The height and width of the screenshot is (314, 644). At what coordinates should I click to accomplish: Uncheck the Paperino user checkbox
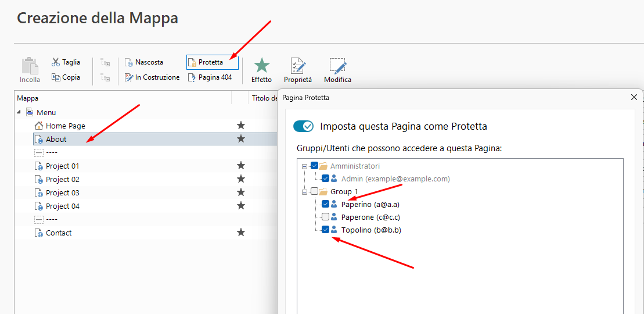tap(326, 204)
